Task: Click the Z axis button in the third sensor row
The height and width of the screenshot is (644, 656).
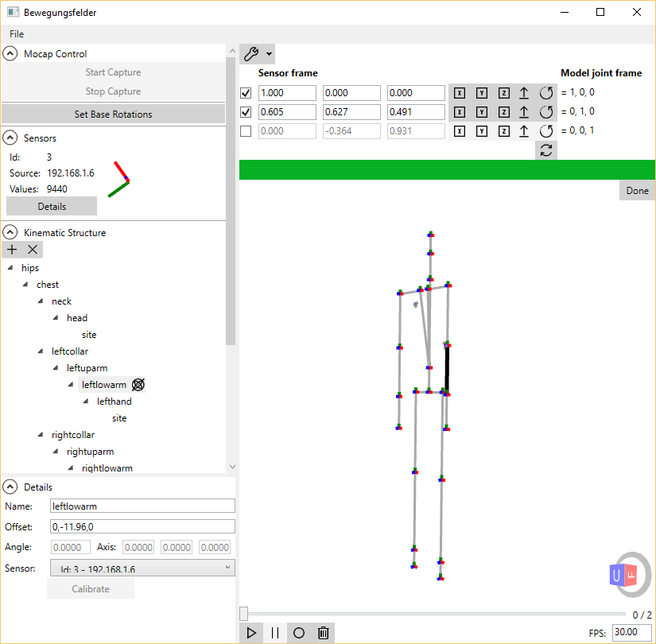Action: pos(503,130)
